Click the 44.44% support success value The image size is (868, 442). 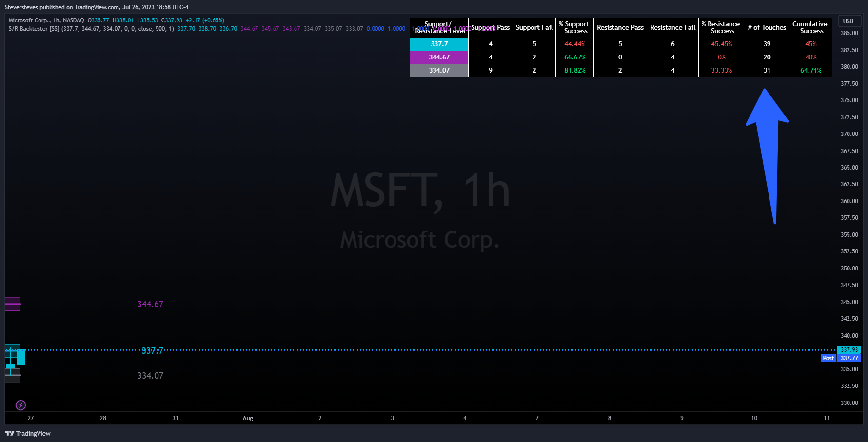(x=575, y=44)
